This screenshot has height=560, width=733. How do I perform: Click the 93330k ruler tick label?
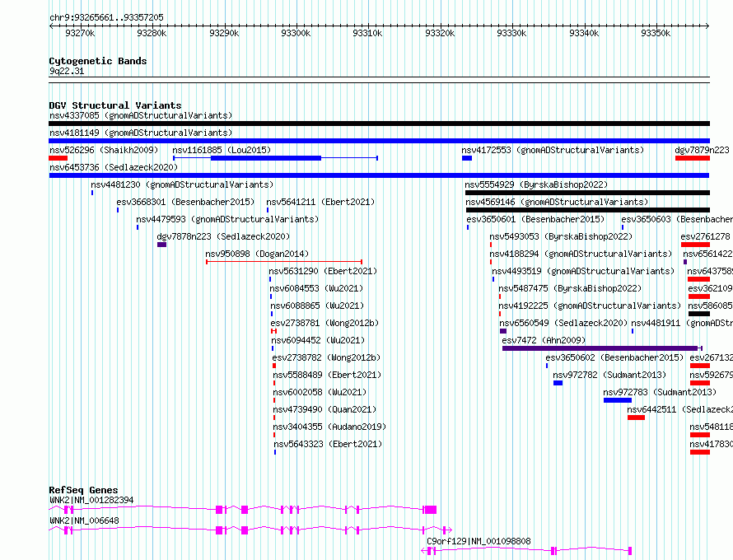(x=511, y=33)
